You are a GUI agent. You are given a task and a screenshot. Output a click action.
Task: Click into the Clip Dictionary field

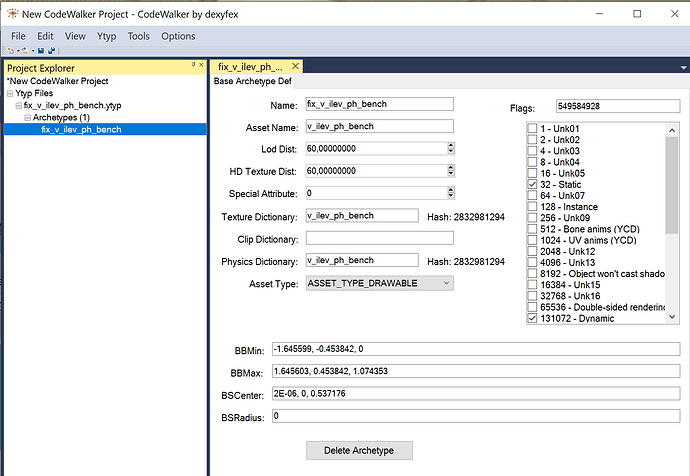pyautogui.click(x=379, y=238)
